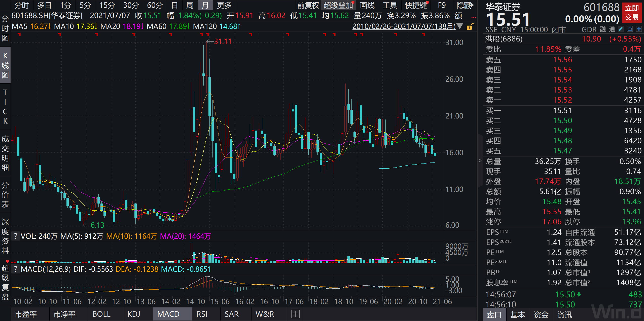Toggle the yellow padlock chart lock
Screen dimensions: 644x321
pos(470,27)
